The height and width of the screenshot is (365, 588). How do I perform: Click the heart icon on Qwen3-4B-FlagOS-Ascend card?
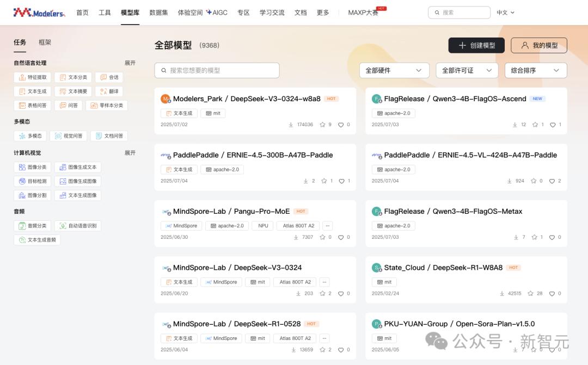point(553,125)
